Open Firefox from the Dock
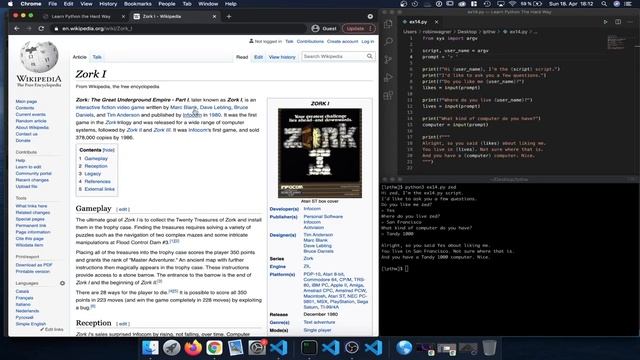 (193, 347)
